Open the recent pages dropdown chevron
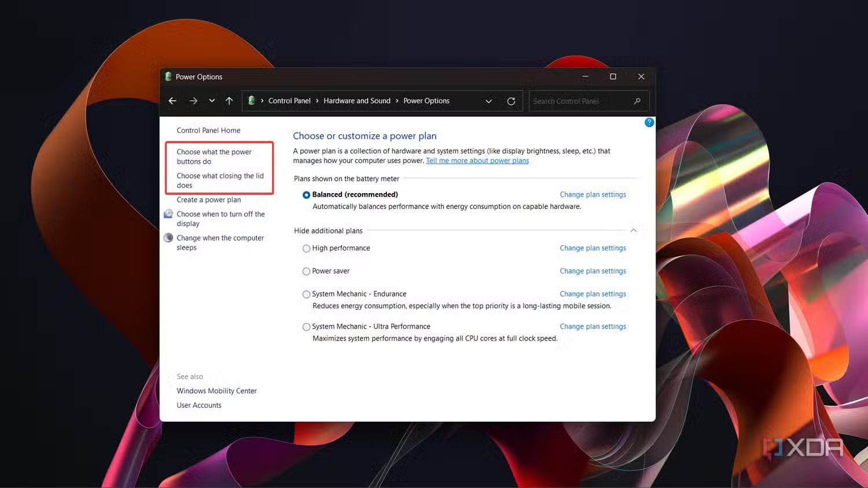This screenshot has height=488, width=868. tap(211, 101)
